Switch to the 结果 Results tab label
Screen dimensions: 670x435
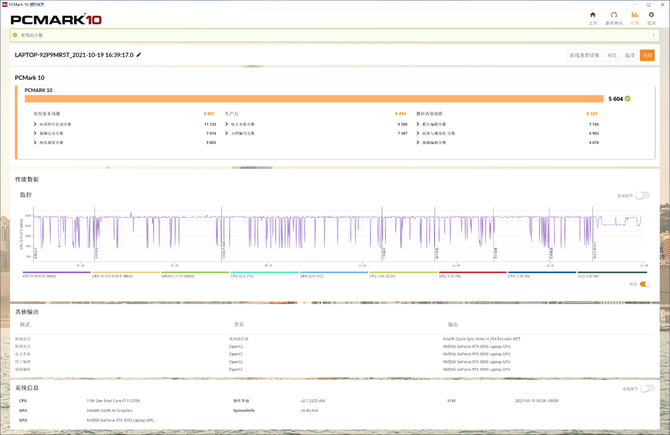635,23
